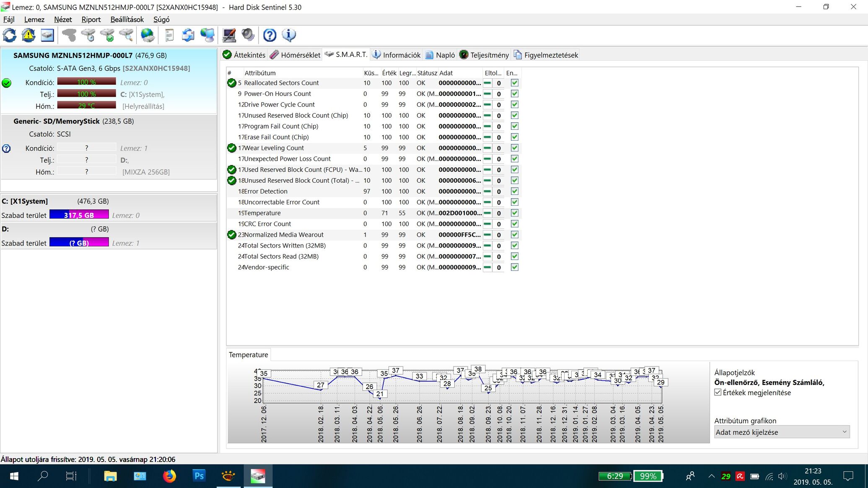Screen dimensions: 868x488
Task: Click offset value for Reallocated Sectors Count
Action: [499, 83]
